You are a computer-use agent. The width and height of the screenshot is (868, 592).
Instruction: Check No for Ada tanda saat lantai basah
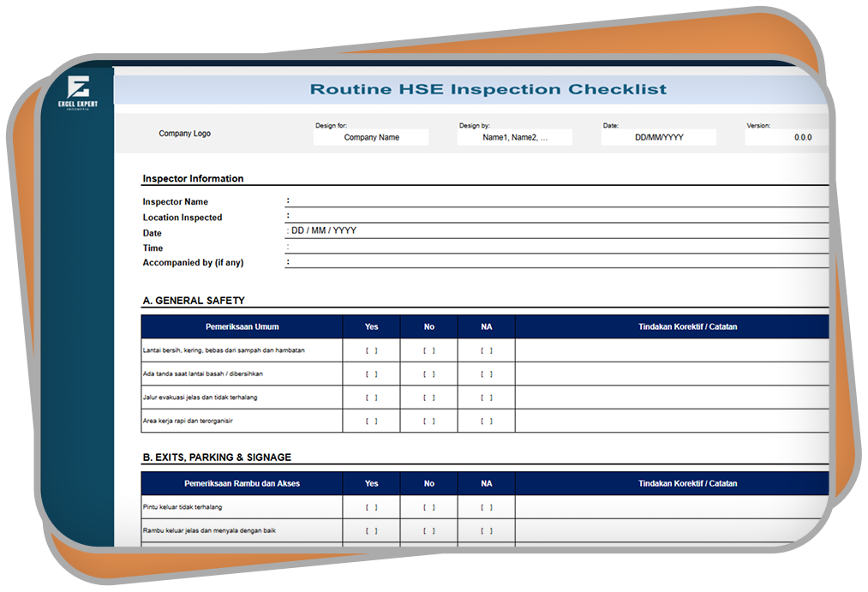pyautogui.click(x=429, y=374)
